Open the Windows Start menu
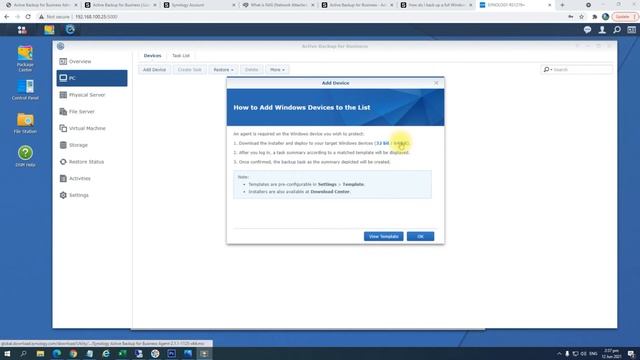 7,354
